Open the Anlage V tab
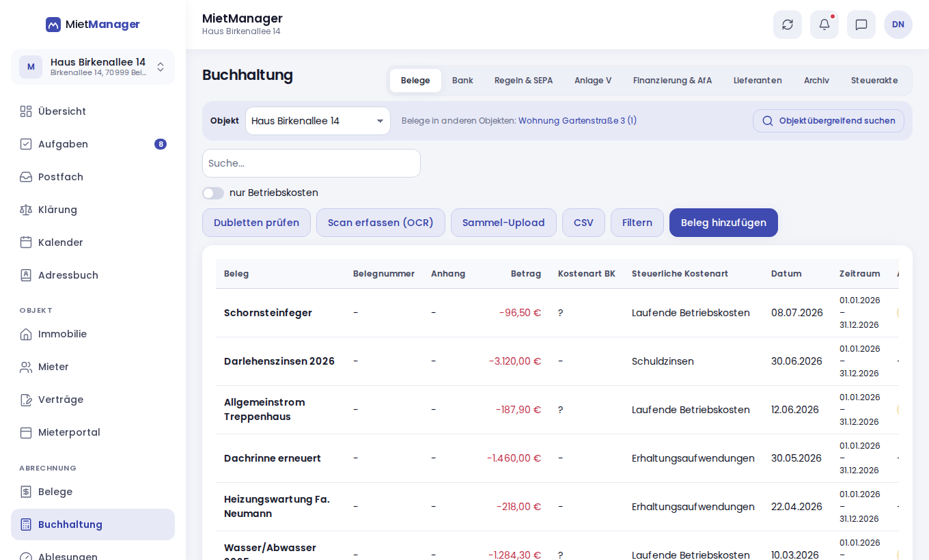Viewport: 929px width, 560px height. (593, 81)
